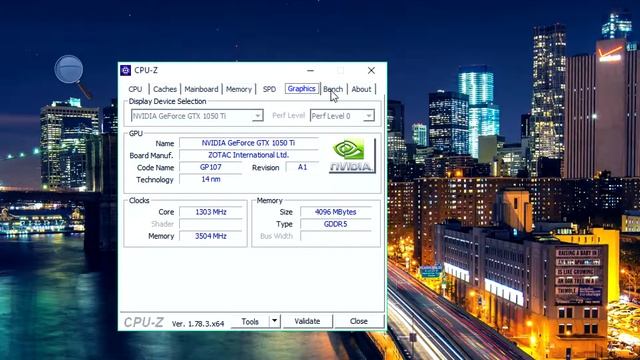The width and height of the screenshot is (640, 360).
Task: Click the 14 nm technology value
Action: click(211, 179)
